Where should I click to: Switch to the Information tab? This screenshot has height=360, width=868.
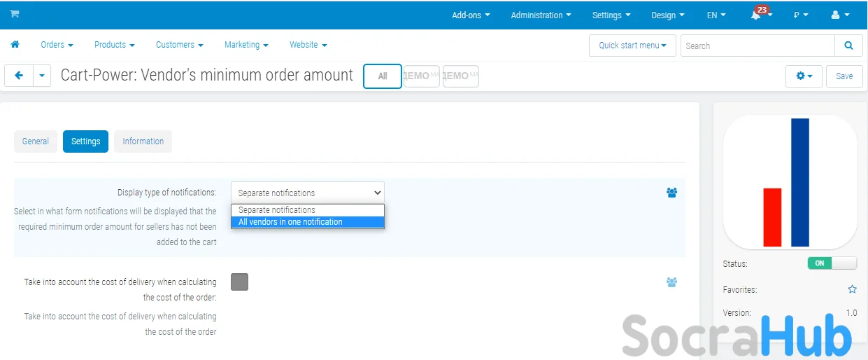(x=143, y=141)
